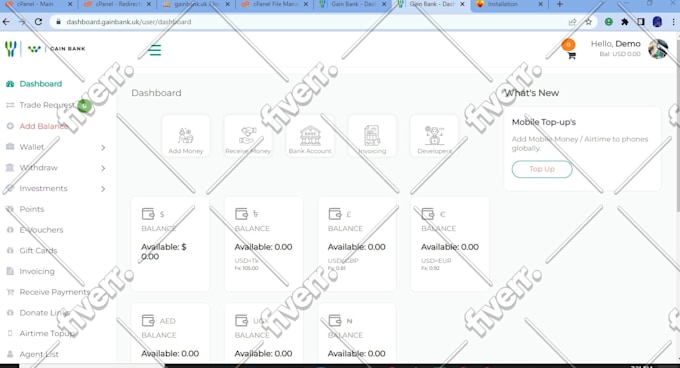This screenshot has width=680, height=368.
Task: Open the hamburger menu icon
Action: tap(154, 50)
